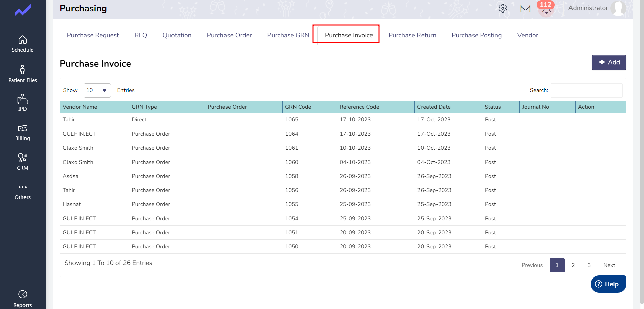The width and height of the screenshot is (644, 309).
Task: Sort by GRN Code column header
Action: pos(309,107)
